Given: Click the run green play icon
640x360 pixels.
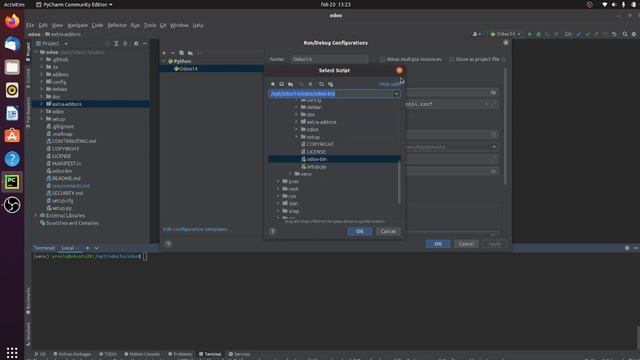Looking at the screenshot, I should pos(530,34).
